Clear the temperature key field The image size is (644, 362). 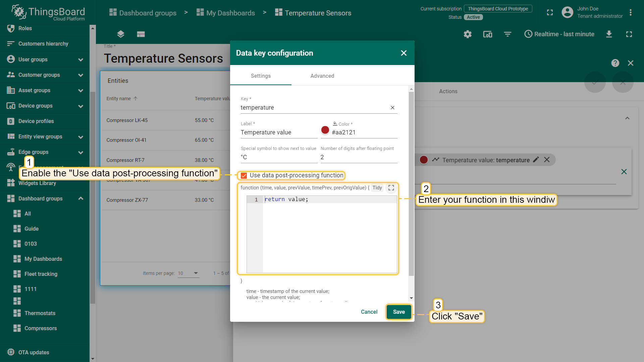[392, 108]
